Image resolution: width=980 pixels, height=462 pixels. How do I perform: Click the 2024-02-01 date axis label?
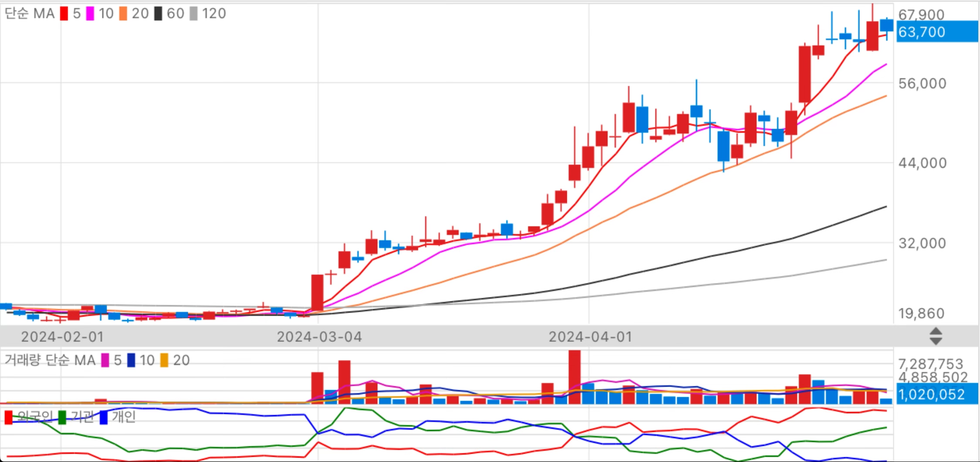[x=62, y=337]
